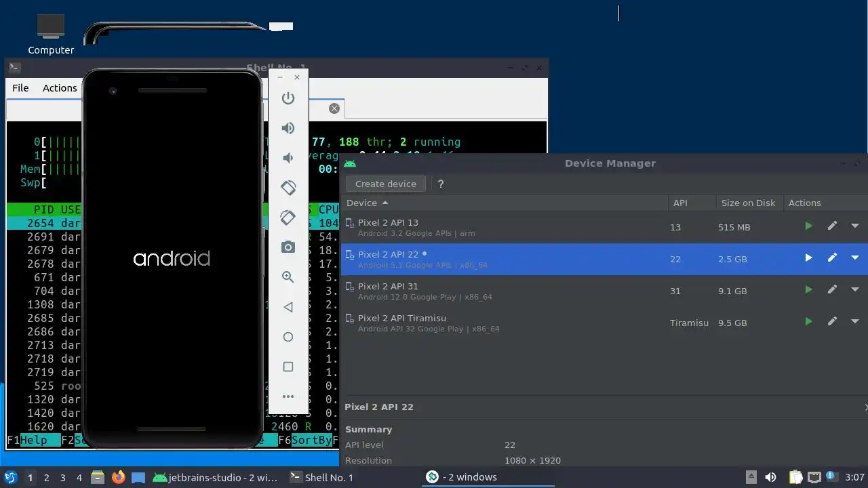The image size is (868, 488).
Task: Click the '9.5 GB' size value
Action: point(734,323)
